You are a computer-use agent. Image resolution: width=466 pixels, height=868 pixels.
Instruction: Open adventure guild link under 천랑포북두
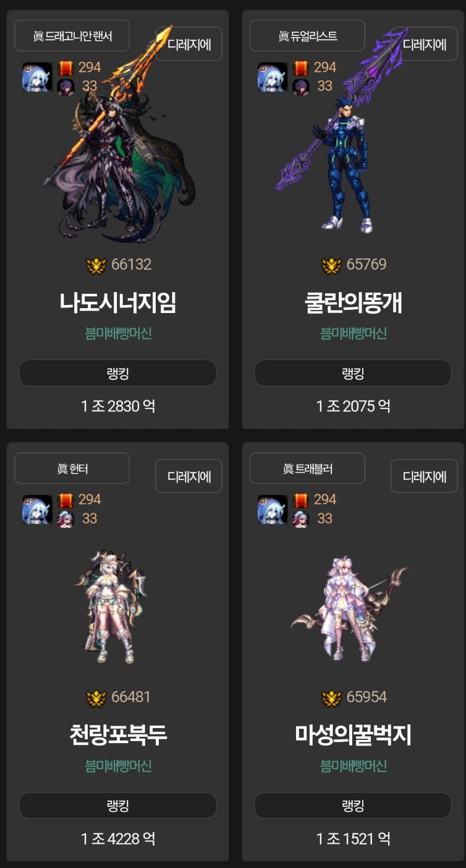(118, 766)
